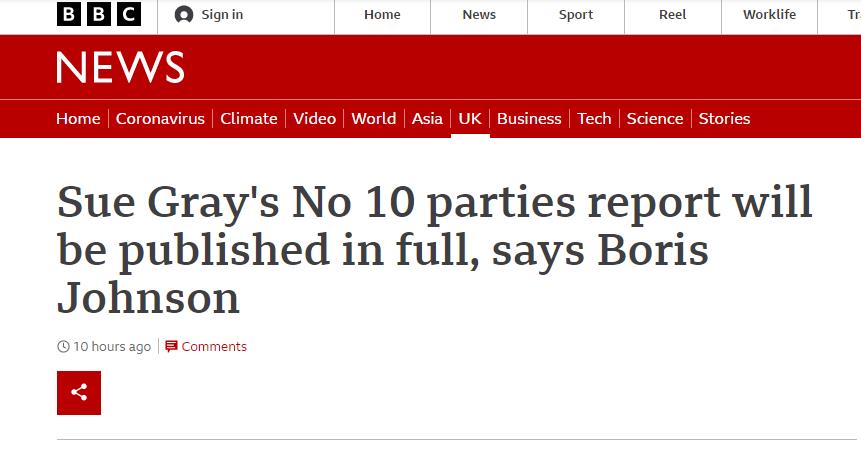Click the red share button
Screen dimensions: 861x455
point(79,392)
